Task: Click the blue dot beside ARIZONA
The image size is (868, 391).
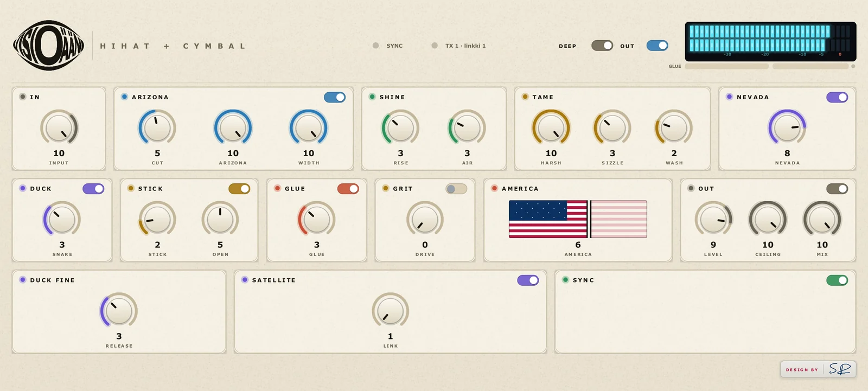Action: tap(124, 97)
